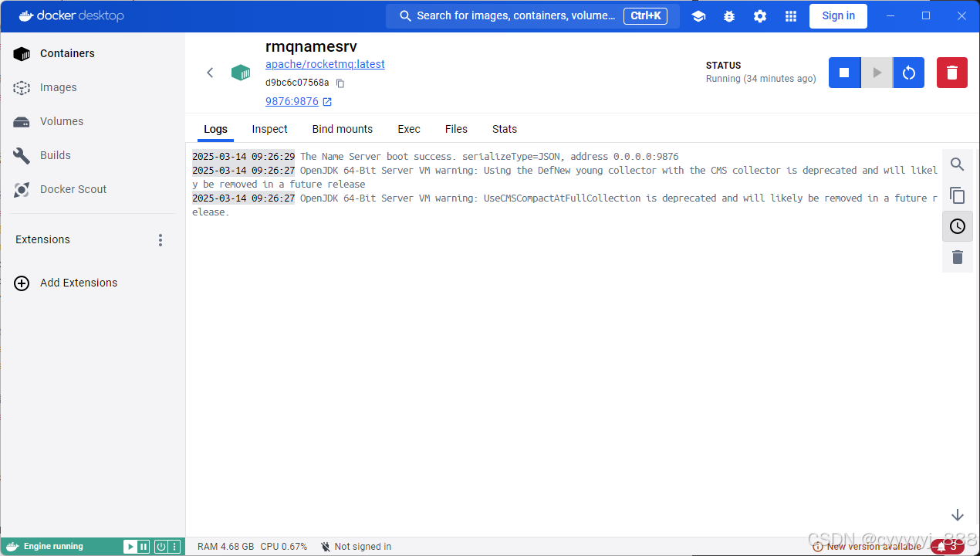980x556 pixels.
Task: Open the apache/rocketmq:latest image link
Action: click(324, 64)
